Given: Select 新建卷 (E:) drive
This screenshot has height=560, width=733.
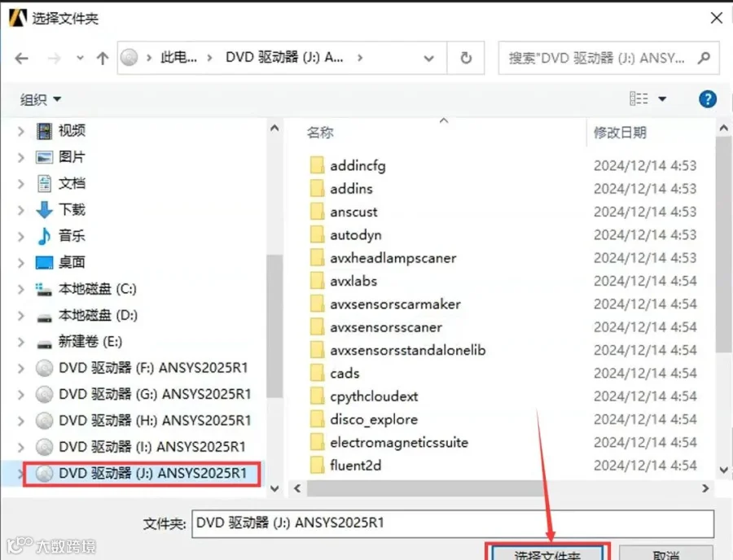Looking at the screenshot, I should point(90,342).
